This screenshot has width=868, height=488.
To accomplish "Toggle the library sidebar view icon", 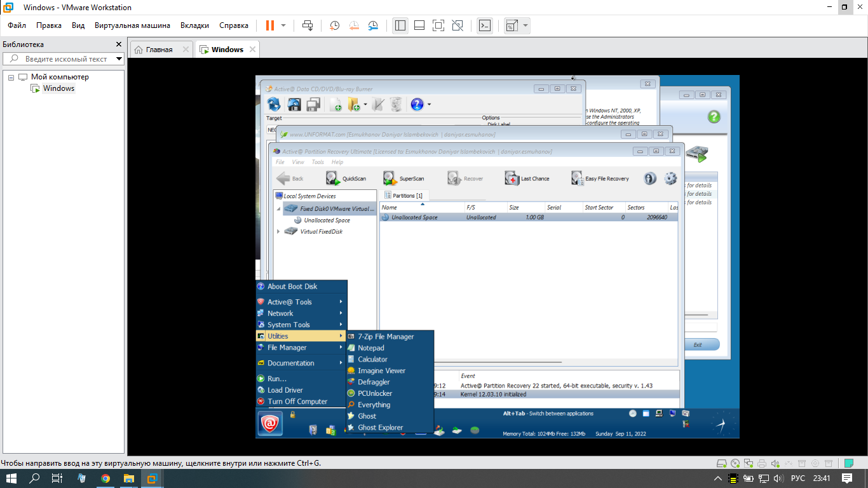I will point(400,25).
